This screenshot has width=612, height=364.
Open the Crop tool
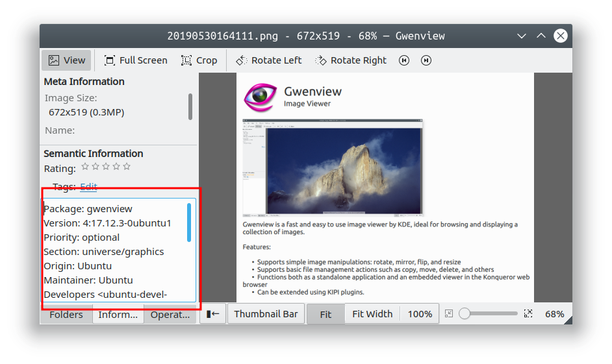pos(199,60)
